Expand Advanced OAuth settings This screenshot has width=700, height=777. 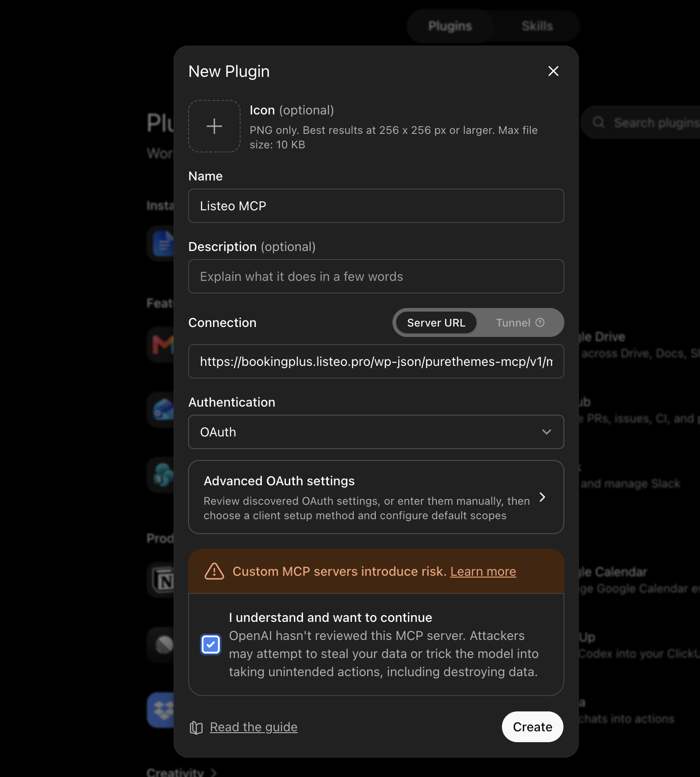click(x=376, y=497)
